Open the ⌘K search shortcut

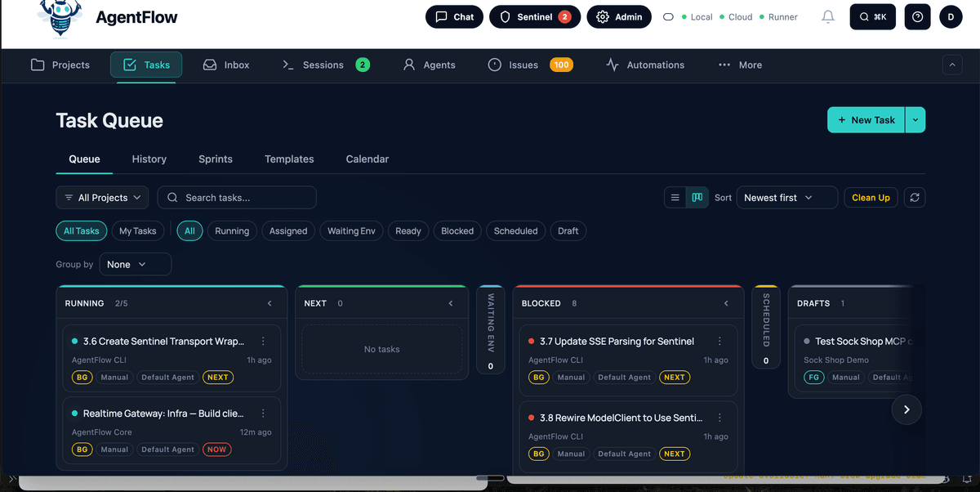(x=872, y=16)
